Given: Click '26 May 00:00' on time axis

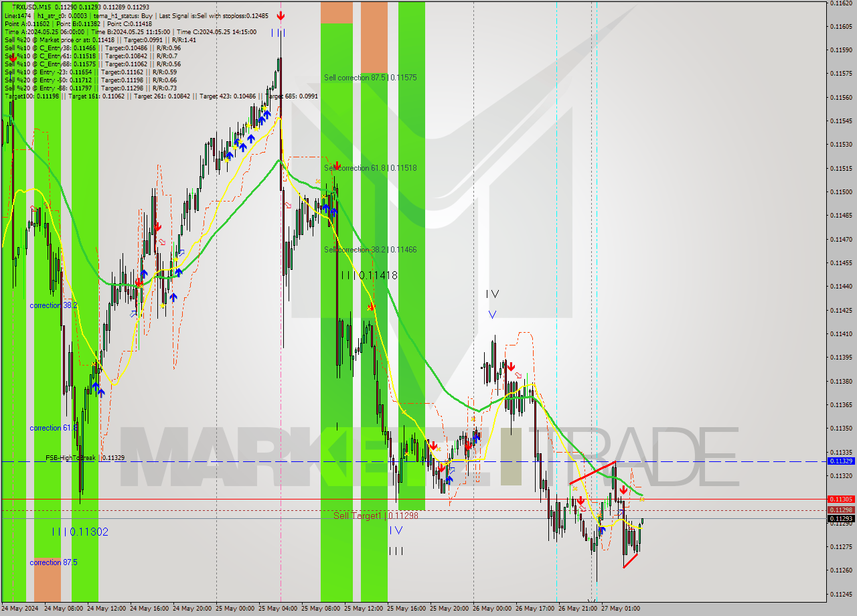Looking at the screenshot, I should click(x=492, y=609).
